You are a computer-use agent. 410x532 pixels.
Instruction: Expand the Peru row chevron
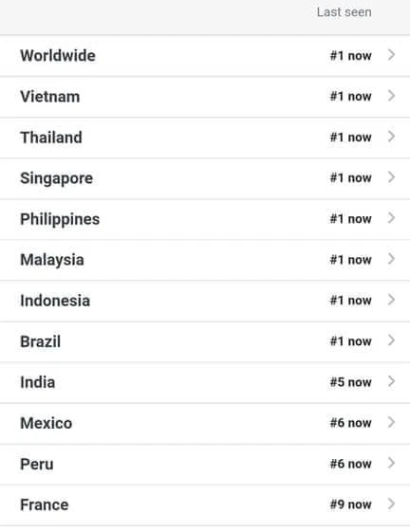[x=391, y=463]
